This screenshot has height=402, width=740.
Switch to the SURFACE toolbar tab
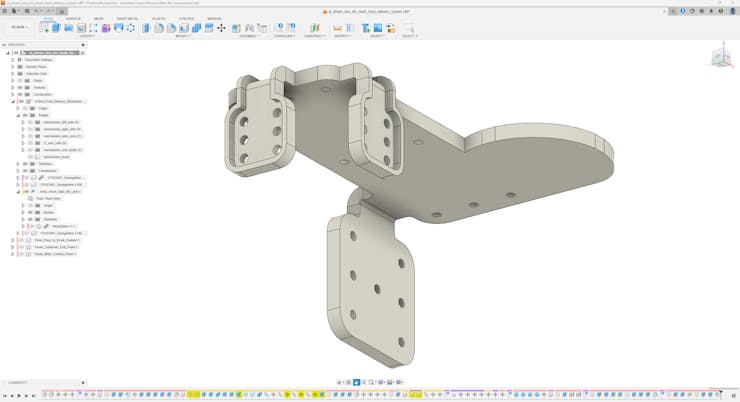73,18
